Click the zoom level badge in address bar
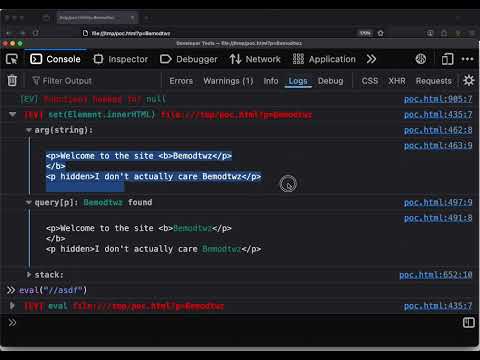 click(x=365, y=33)
